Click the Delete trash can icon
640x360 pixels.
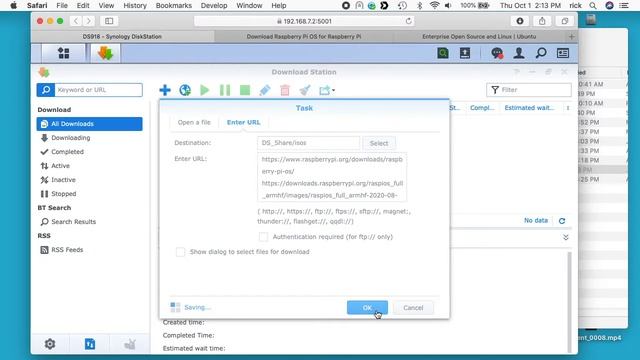click(285, 90)
